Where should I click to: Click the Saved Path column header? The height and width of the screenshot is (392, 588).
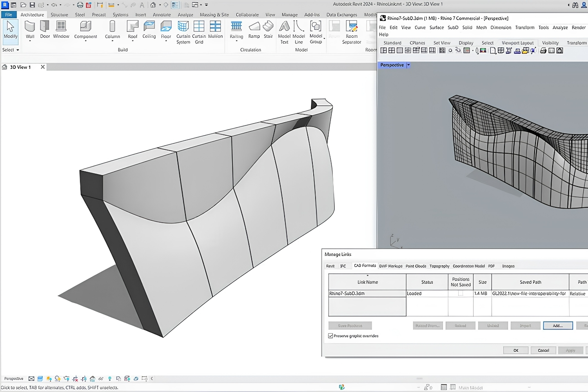click(530, 282)
